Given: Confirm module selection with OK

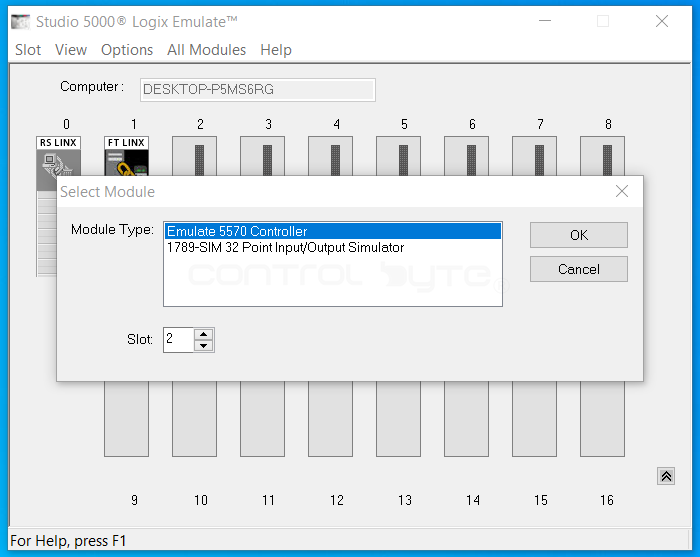Looking at the screenshot, I should [579, 235].
